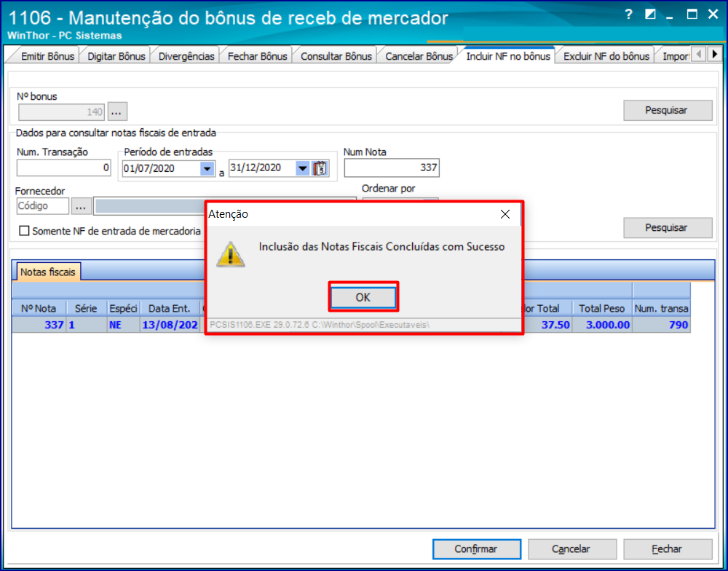
Task: Click the NE espécie cell
Action: click(122, 325)
